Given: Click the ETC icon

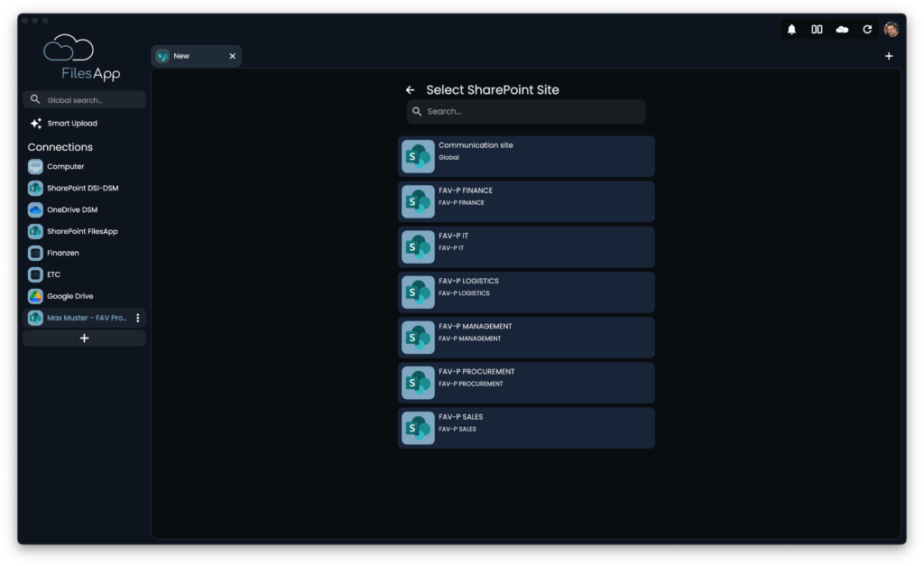Looking at the screenshot, I should click(35, 274).
